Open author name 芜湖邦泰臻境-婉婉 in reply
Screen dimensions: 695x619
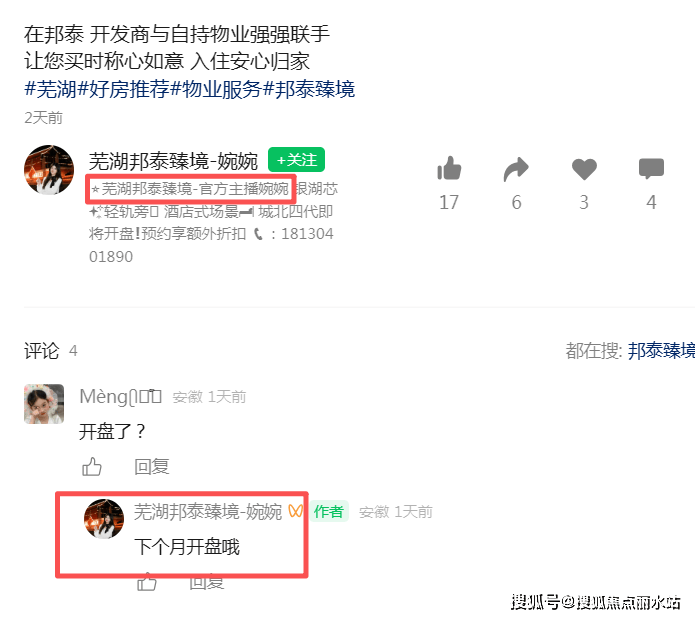tap(208, 511)
